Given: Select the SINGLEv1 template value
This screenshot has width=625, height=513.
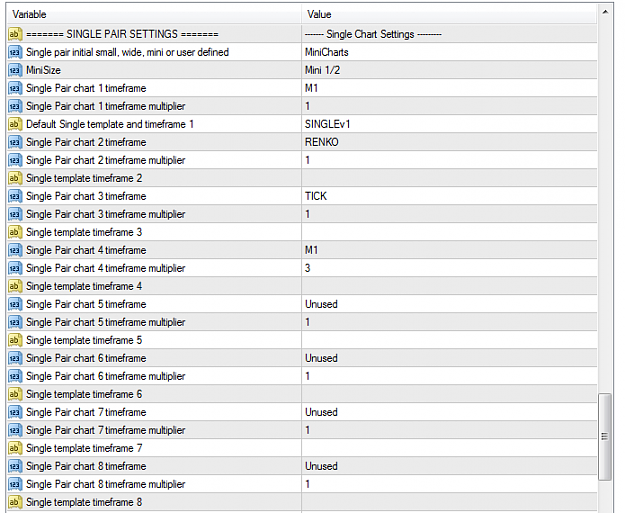Looking at the screenshot, I should 449,124.
